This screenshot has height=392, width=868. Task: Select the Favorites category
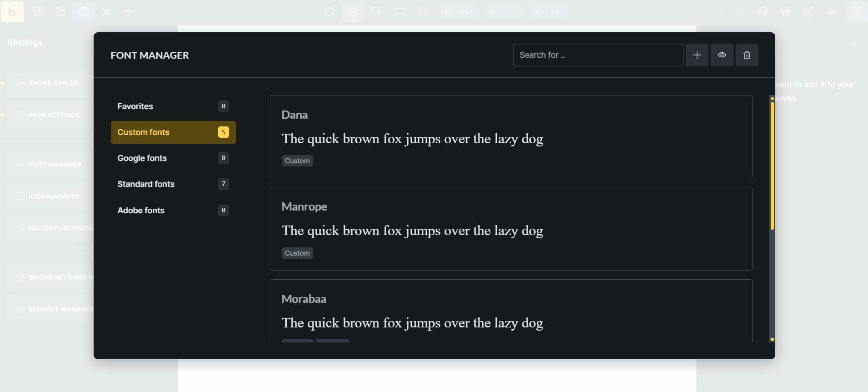pos(173,106)
